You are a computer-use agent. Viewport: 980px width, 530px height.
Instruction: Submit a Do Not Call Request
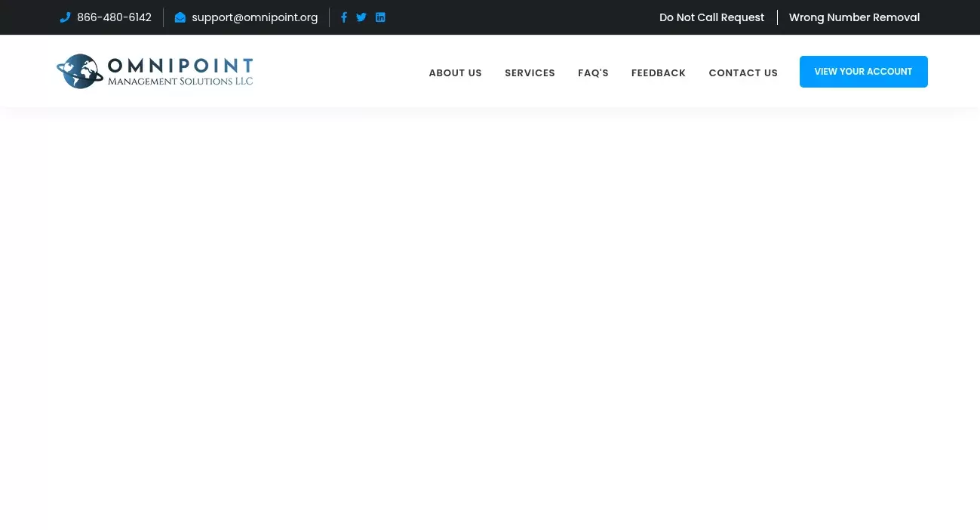click(x=711, y=17)
